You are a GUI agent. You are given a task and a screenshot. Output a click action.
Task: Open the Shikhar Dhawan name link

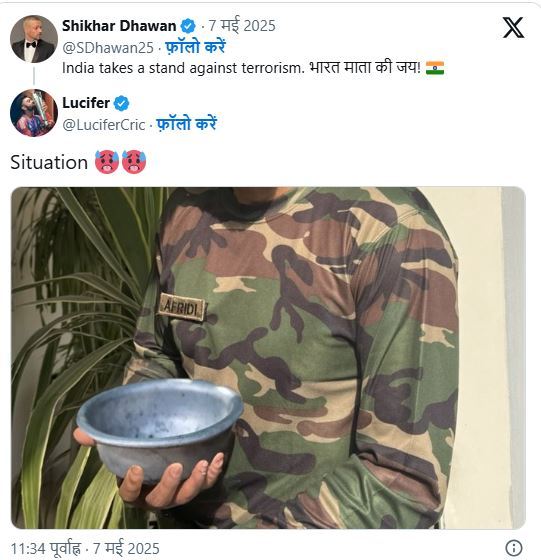pos(119,26)
